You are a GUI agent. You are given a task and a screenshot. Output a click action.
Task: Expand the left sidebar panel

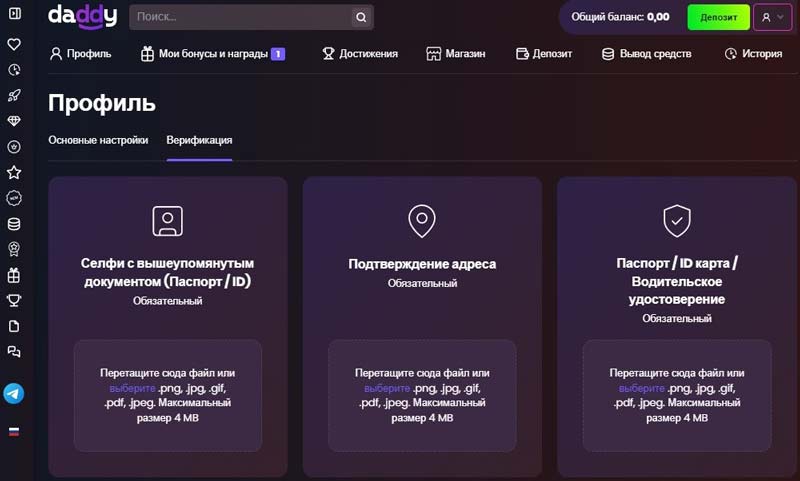point(14,17)
